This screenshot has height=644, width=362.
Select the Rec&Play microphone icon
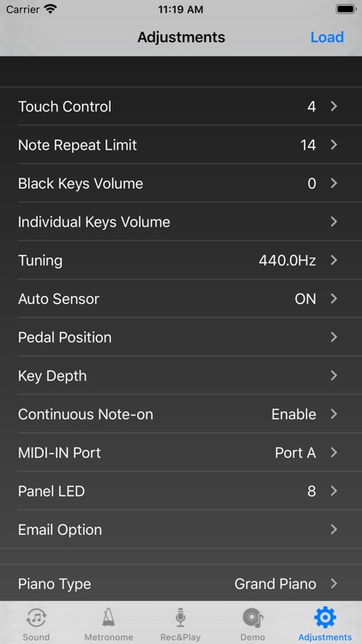pos(181,617)
